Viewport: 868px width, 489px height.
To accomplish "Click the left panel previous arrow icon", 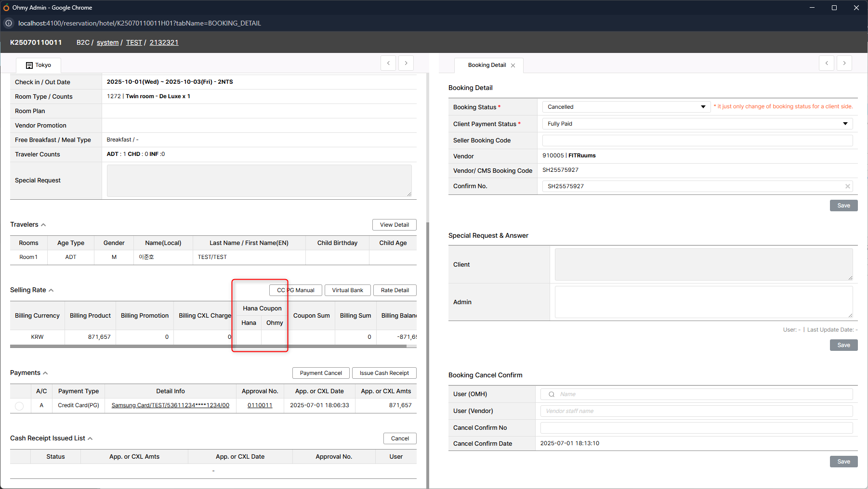I will pos(388,63).
